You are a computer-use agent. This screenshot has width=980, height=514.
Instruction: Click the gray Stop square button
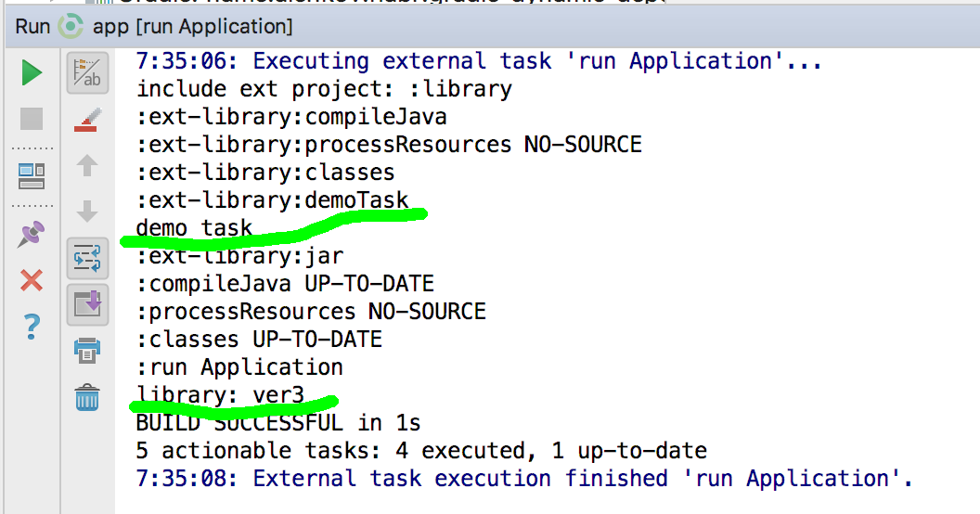(32, 119)
